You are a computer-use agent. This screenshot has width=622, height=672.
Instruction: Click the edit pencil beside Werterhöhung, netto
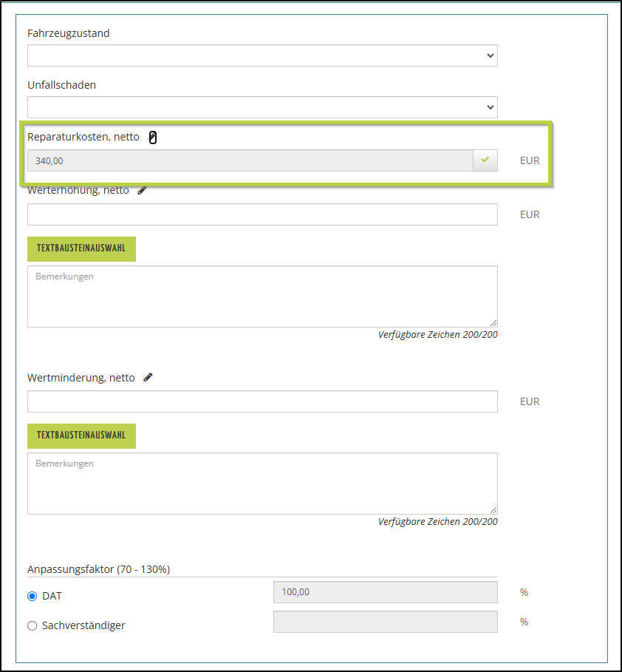(x=142, y=190)
